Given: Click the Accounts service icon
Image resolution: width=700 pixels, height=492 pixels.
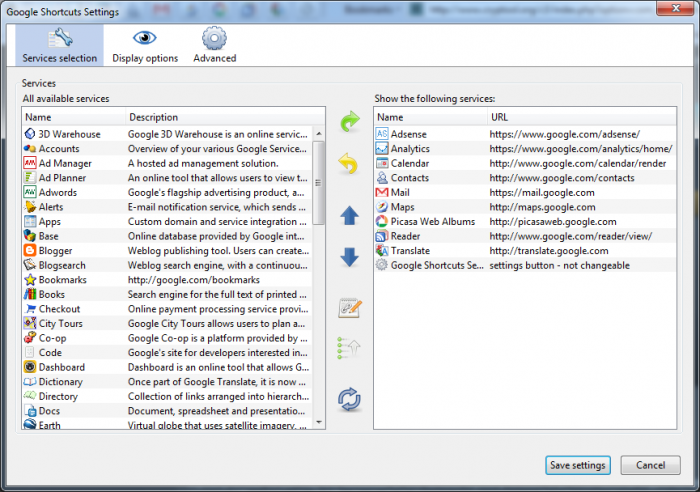Looking at the screenshot, I should [30, 149].
